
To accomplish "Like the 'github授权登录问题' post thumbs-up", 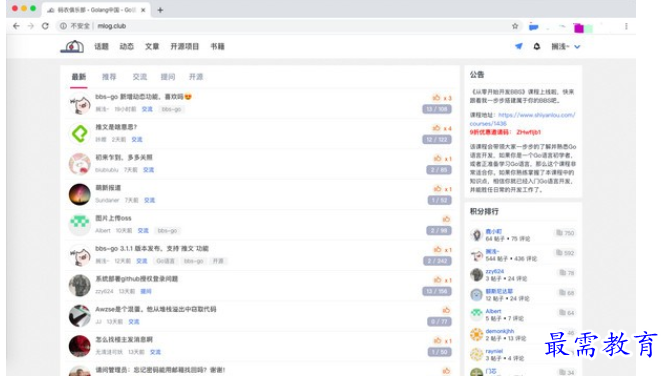I will [437, 280].
